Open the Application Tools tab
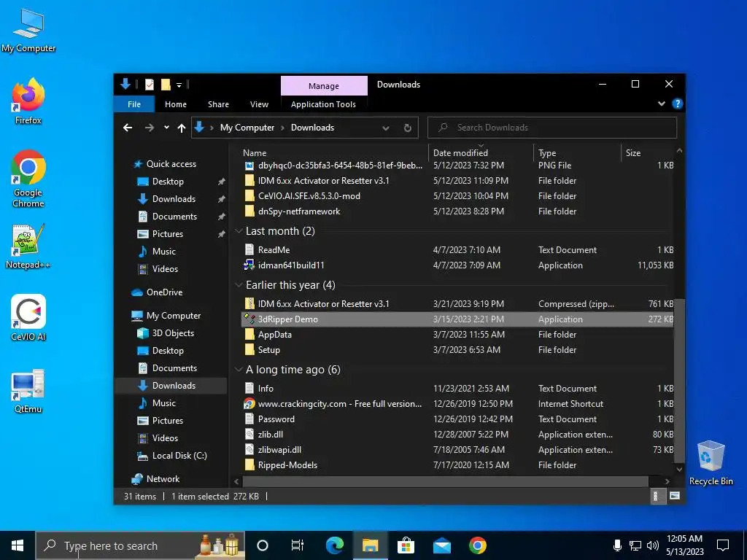The height and width of the screenshot is (560, 747). 323,104
